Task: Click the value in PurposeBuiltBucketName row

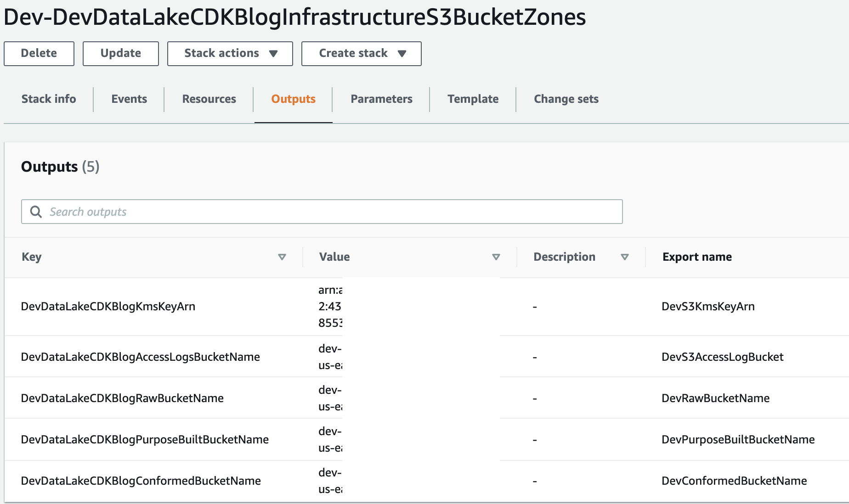Action: (x=330, y=440)
